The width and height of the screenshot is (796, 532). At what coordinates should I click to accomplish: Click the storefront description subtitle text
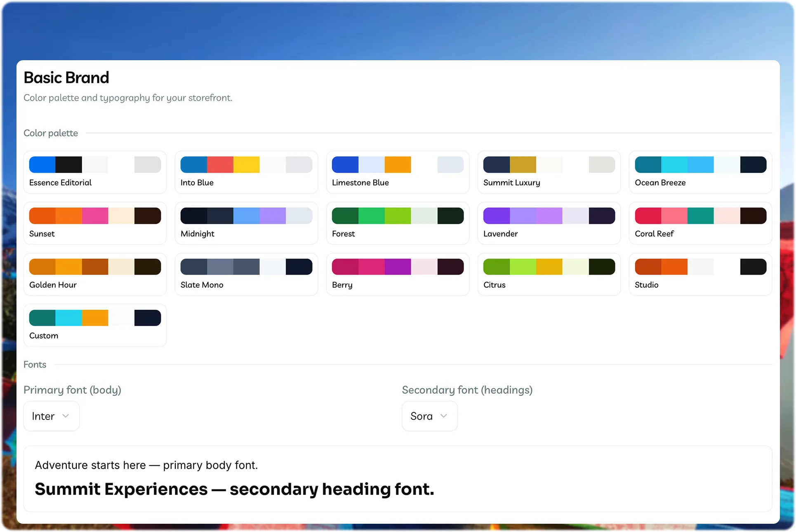tap(128, 98)
